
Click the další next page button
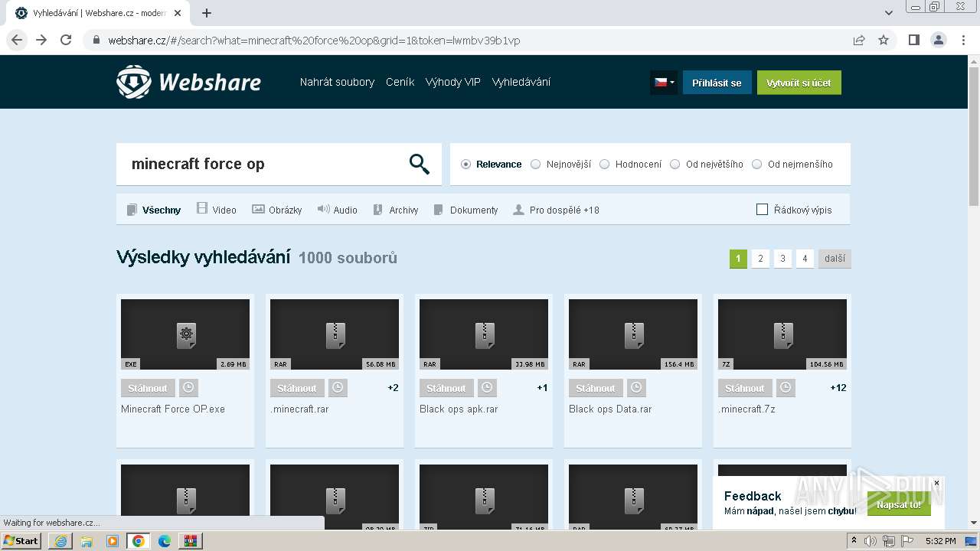pyautogui.click(x=835, y=259)
